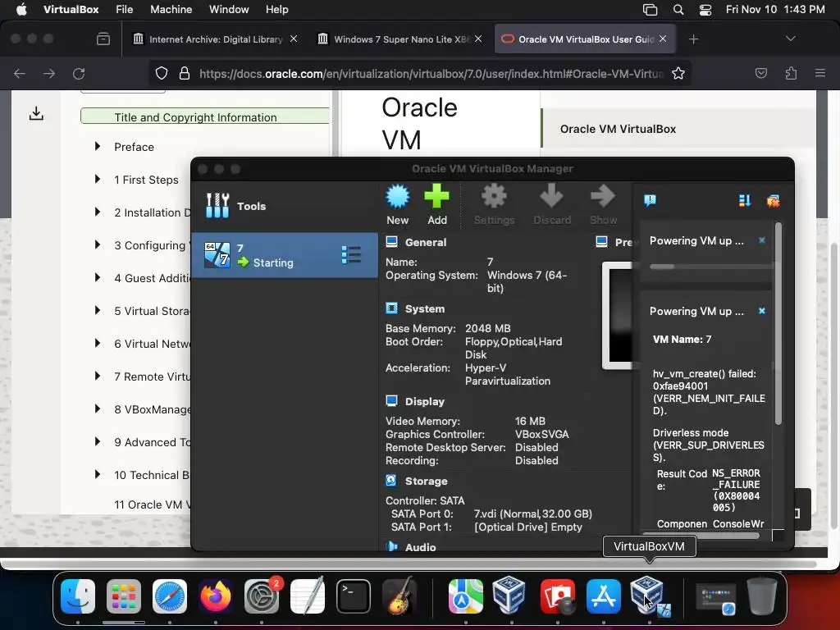Open the 8 VBoxManage chapter link
The height and width of the screenshot is (630, 840).
[x=153, y=409]
